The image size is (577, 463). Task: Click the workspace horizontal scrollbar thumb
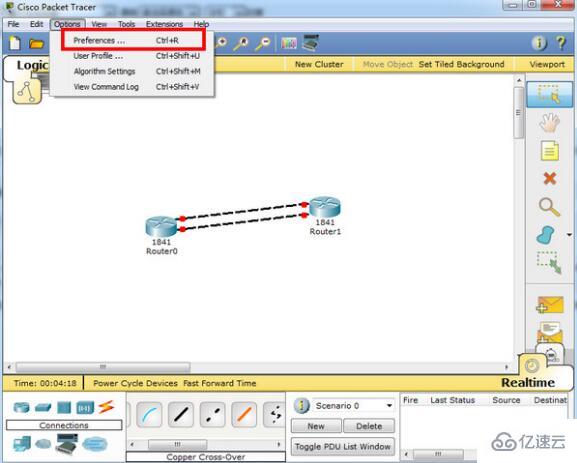tap(103, 367)
